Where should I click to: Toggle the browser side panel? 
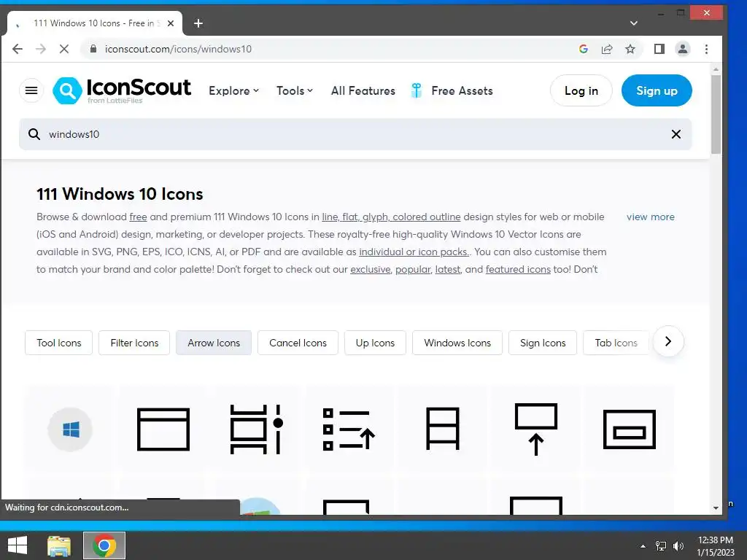pyautogui.click(x=659, y=49)
